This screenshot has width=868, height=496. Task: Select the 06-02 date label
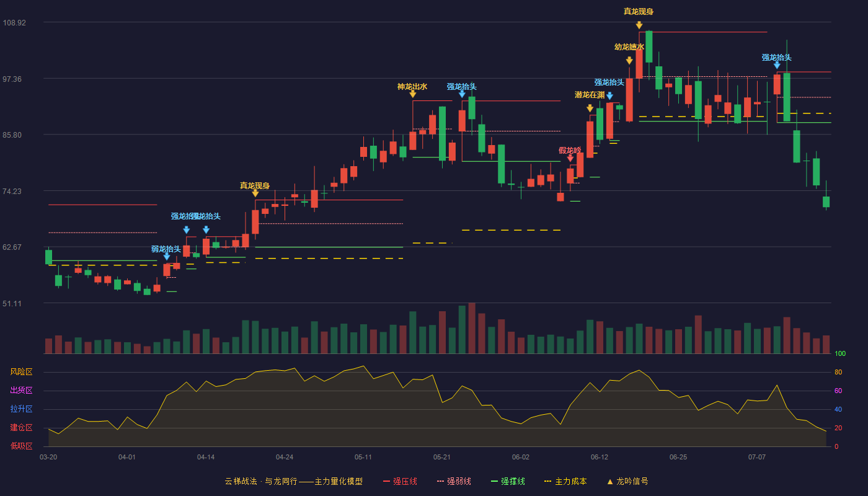point(521,457)
